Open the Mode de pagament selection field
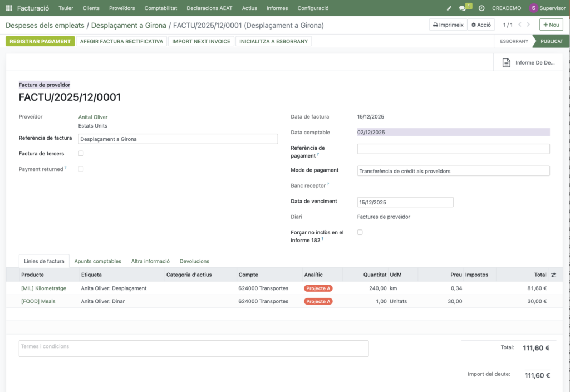The width and height of the screenshot is (570, 392). pos(453,171)
